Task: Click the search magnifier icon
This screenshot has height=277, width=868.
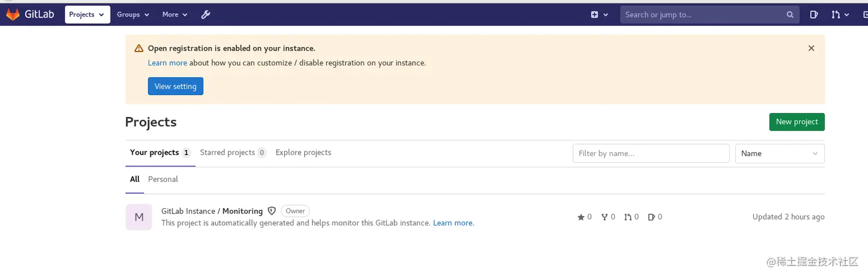Action: point(790,15)
